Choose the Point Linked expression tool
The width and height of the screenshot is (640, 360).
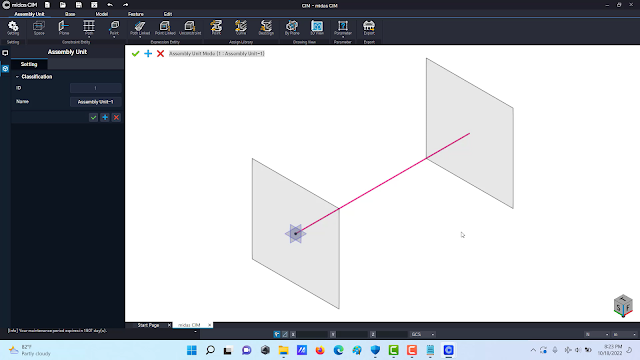(165, 28)
